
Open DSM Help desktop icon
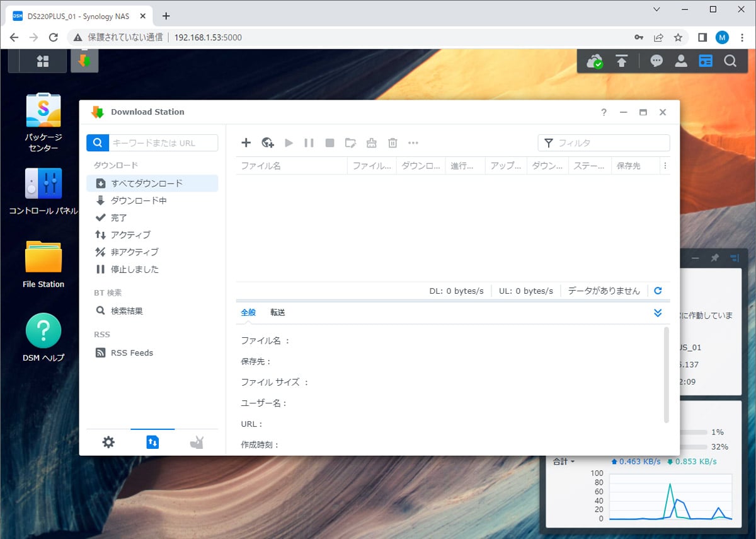[43, 338]
